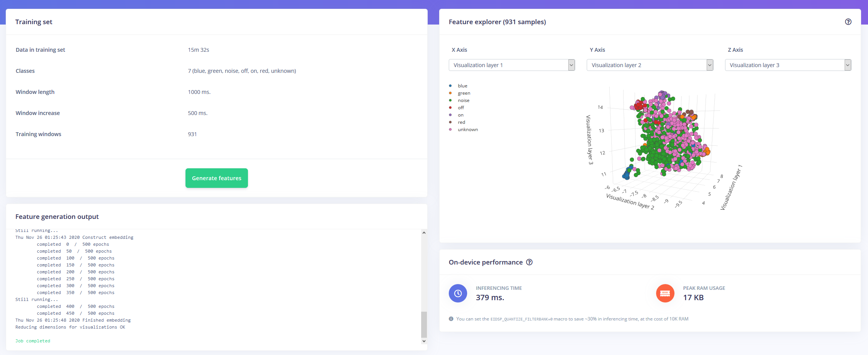The width and height of the screenshot is (868, 355).
Task: Hide the off class from the scatter plot
Action: pos(460,107)
